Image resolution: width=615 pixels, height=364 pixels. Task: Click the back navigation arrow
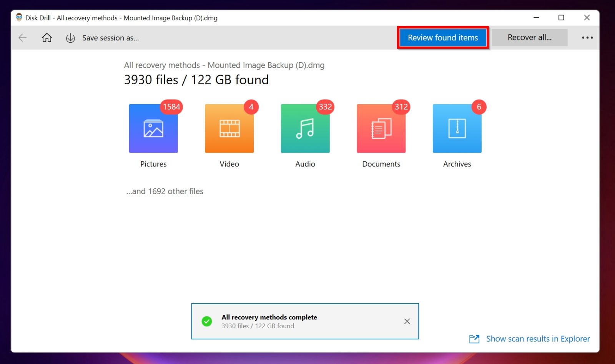(23, 37)
